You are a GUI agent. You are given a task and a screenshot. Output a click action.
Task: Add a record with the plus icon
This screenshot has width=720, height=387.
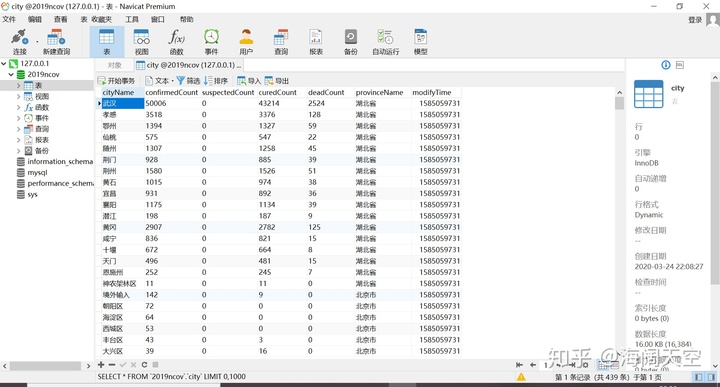coord(101,365)
